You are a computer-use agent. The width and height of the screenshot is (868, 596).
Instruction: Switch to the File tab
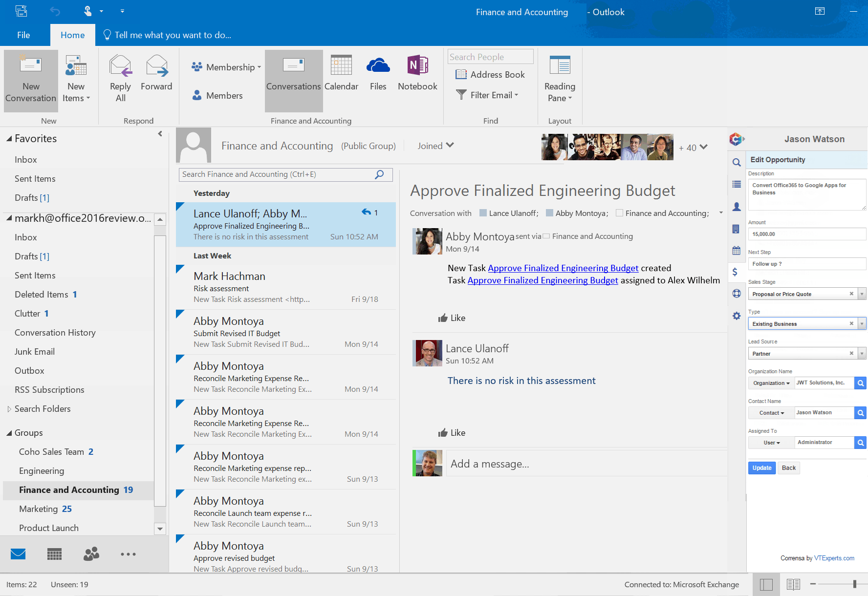pyautogui.click(x=22, y=35)
